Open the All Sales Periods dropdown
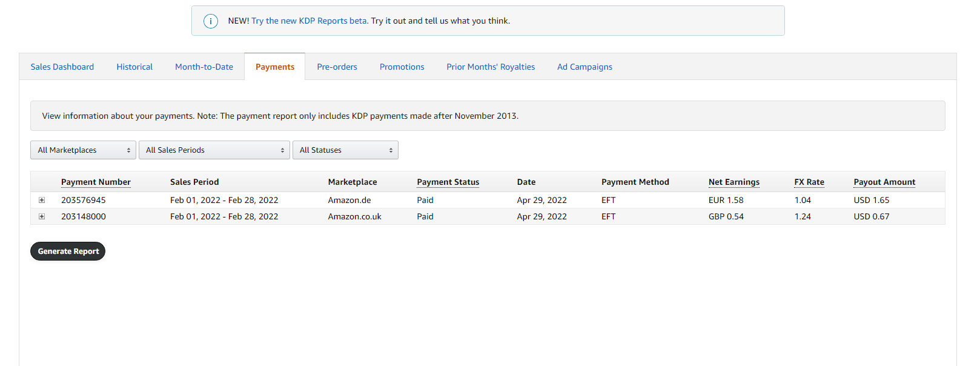Viewport: 980px width, 366px height. click(x=214, y=150)
